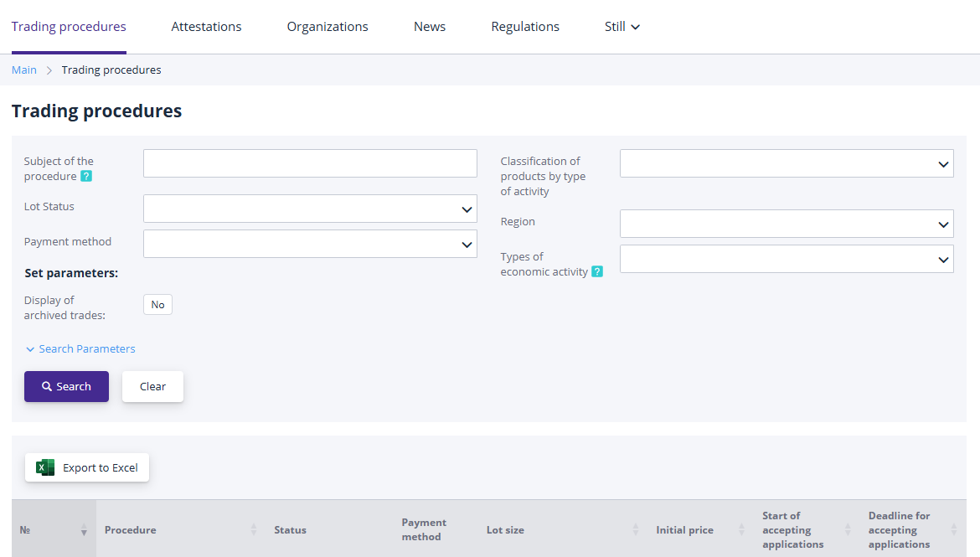Click Export to Excel button
980x557 pixels.
[87, 467]
